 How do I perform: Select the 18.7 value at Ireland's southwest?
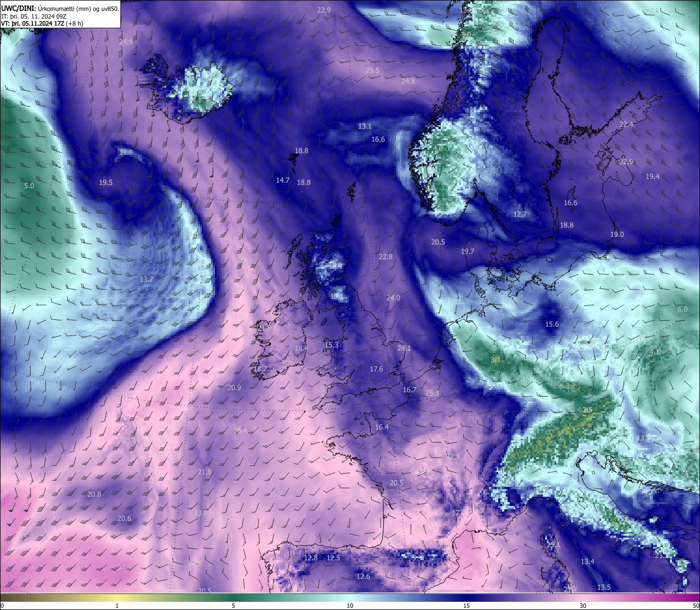260,369
